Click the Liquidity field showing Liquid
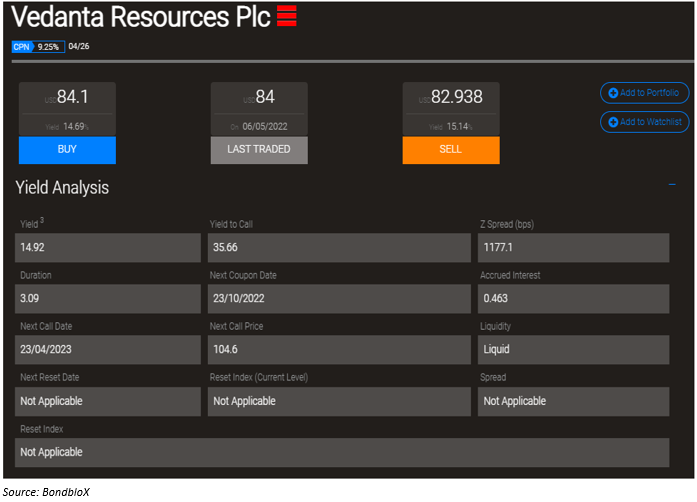Viewport: 697px width, 502px height. (x=573, y=350)
